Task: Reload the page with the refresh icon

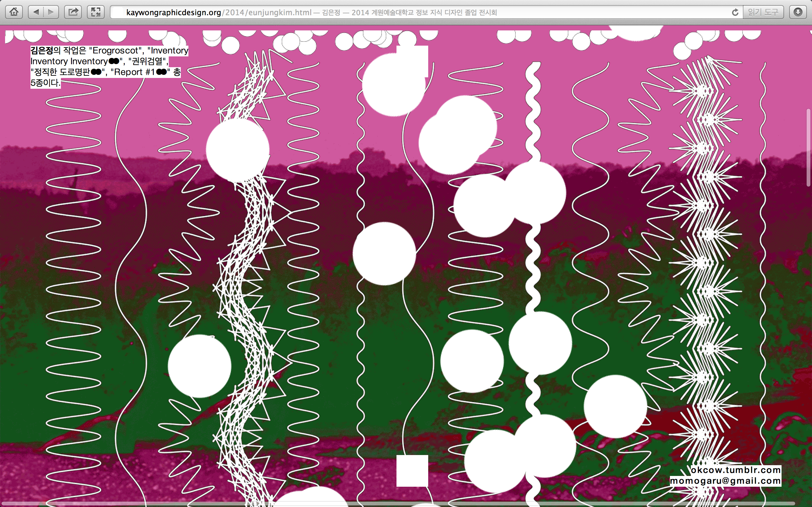Action: pos(736,12)
